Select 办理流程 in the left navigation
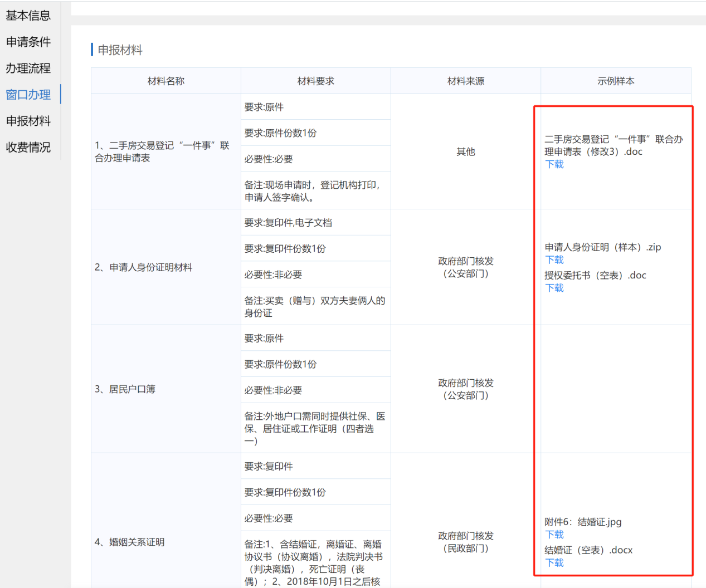This screenshot has height=588, width=706. coord(28,68)
